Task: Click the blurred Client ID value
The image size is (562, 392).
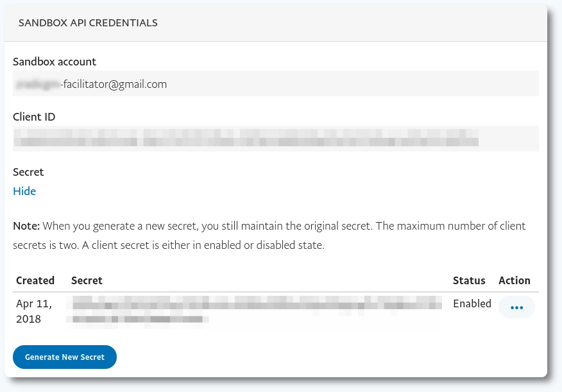Action: pos(246,138)
